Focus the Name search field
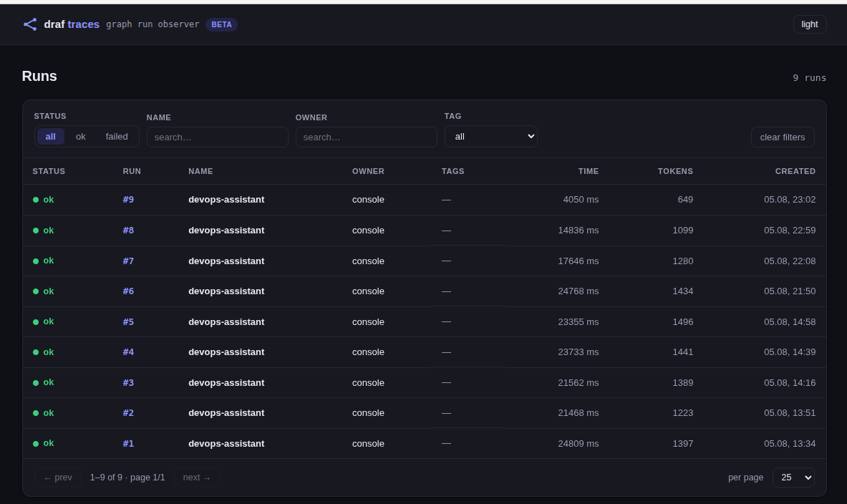 tap(217, 137)
